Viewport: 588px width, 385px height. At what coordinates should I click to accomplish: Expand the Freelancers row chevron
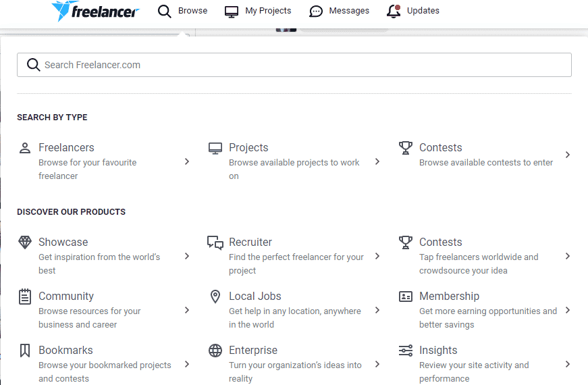click(187, 161)
